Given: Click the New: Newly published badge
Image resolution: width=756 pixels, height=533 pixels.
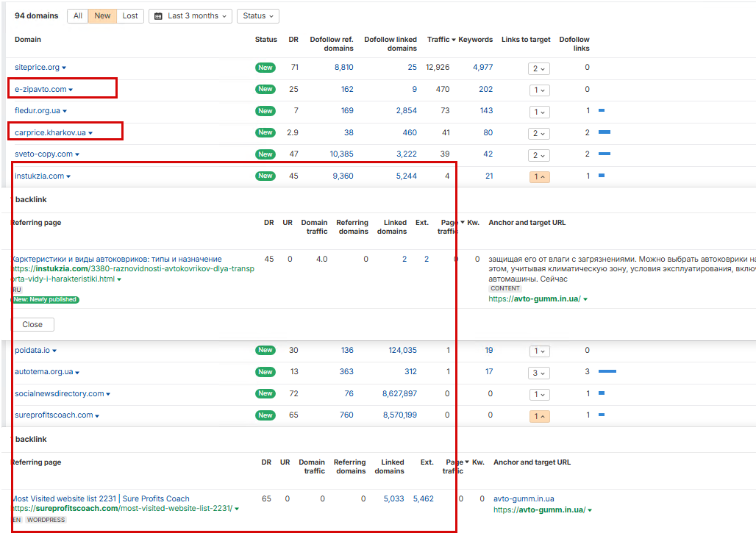Looking at the screenshot, I should pyautogui.click(x=45, y=300).
